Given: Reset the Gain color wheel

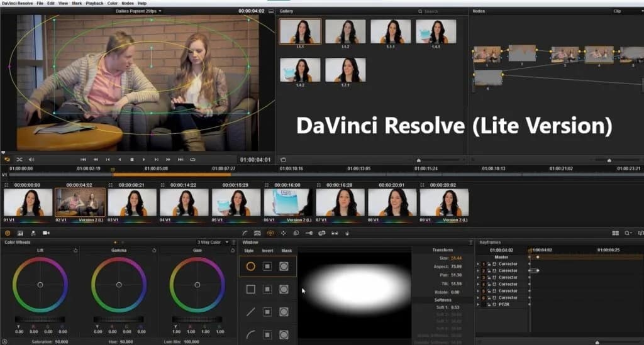Looking at the screenshot, I should (x=233, y=250).
